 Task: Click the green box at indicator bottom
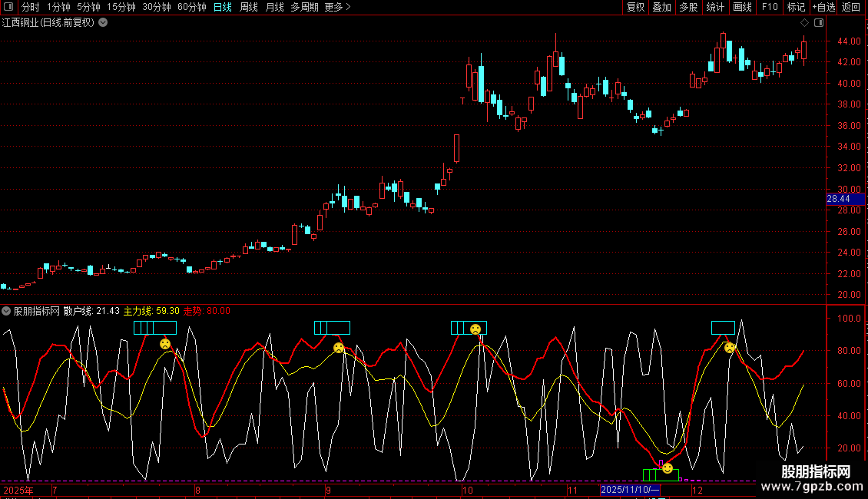pos(661,474)
